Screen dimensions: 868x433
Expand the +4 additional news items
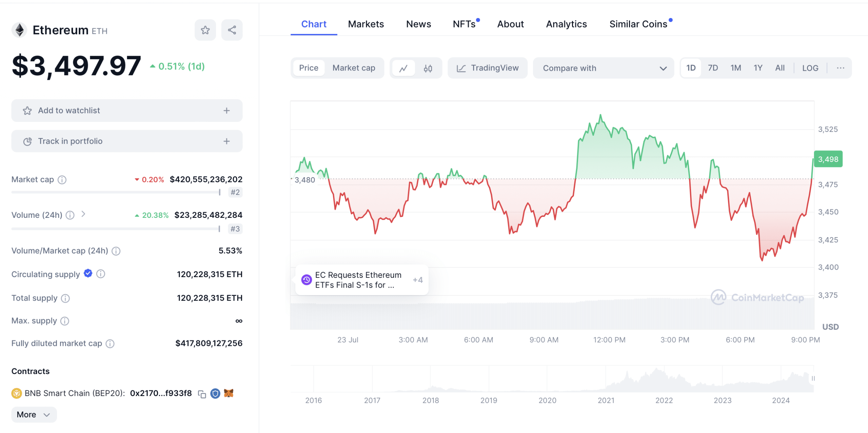(418, 280)
